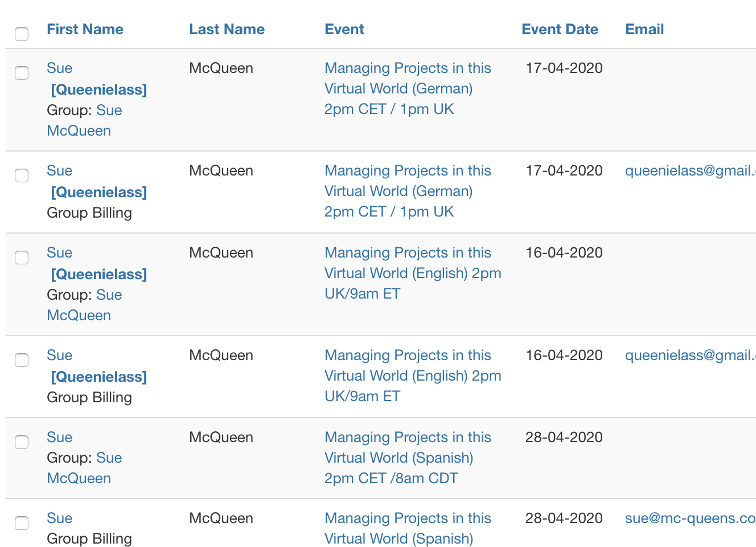Click the sue@mc-queens email link
The height and width of the screenshot is (547, 756).
point(690,519)
